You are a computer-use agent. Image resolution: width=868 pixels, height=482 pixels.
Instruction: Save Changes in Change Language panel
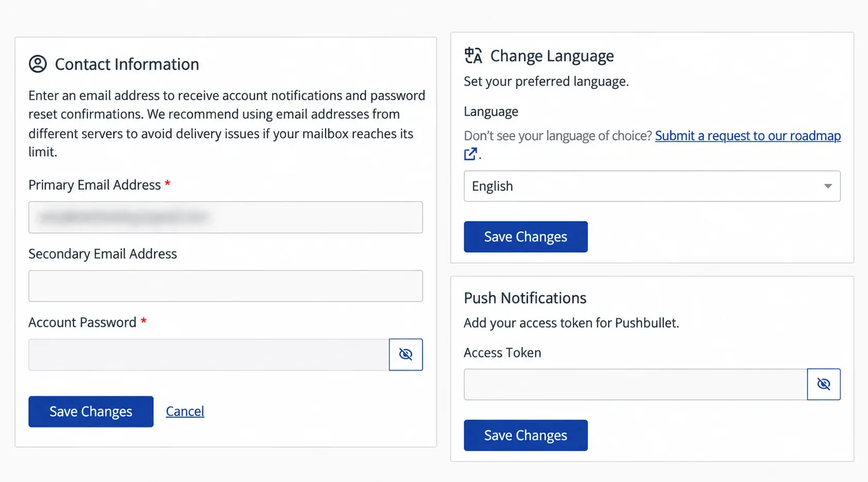526,237
